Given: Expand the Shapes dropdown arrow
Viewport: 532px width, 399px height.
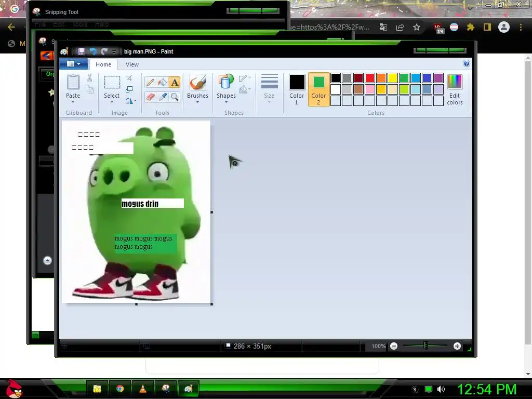Looking at the screenshot, I should tap(226, 102).
